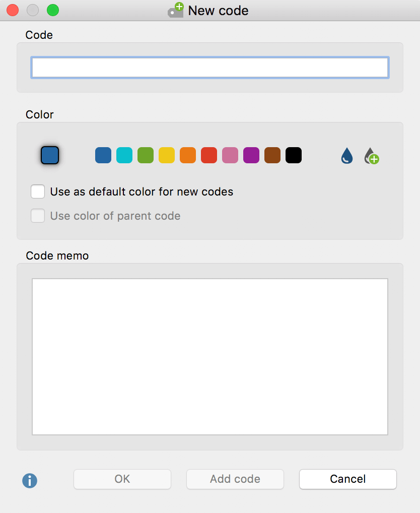Close the New code window

coord(13,10)
